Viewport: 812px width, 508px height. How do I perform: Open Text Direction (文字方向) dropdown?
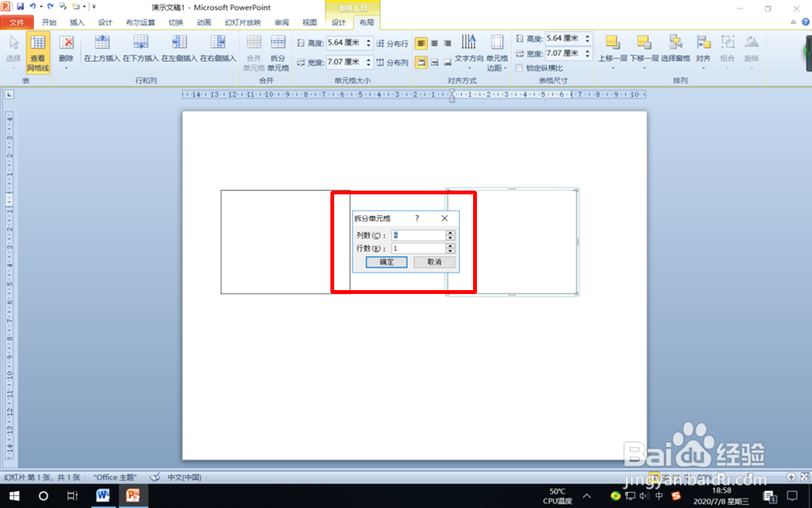468,53
